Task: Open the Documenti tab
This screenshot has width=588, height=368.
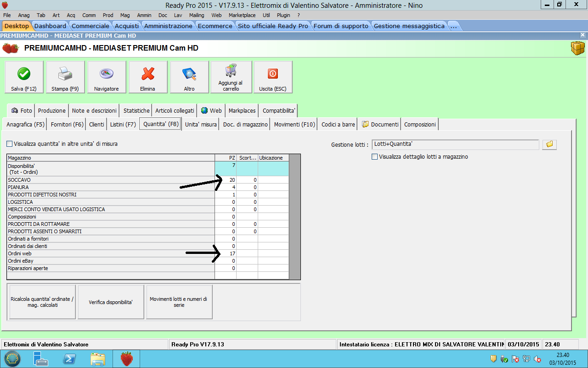Action: (x=380, y=125)
